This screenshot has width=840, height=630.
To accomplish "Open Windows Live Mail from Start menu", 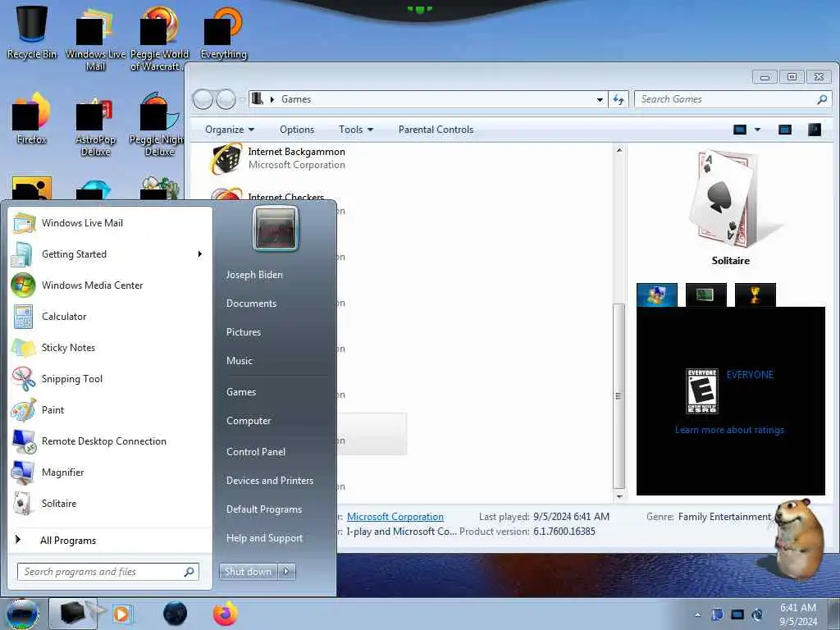I will tap(111, 223).
